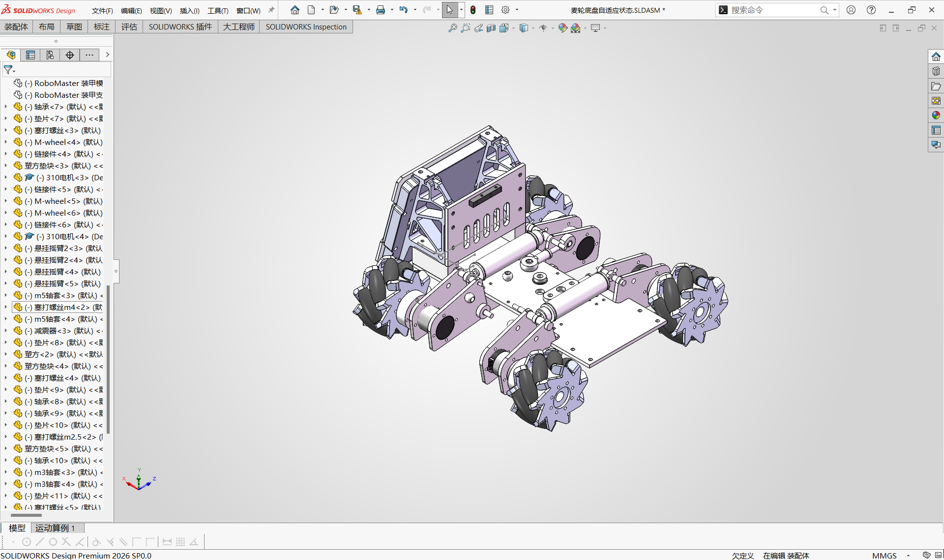
Task: Open the DimXpertManager crosshair tab icon
Action: (x=70, y=55)
